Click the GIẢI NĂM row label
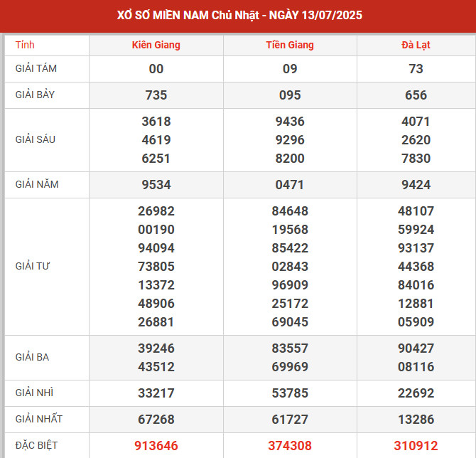This screenshot has width=476, height=458. click(x=37, y=184)
